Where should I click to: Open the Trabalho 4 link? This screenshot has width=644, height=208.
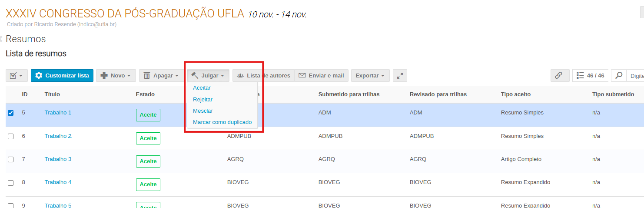(x=58, y=182)
